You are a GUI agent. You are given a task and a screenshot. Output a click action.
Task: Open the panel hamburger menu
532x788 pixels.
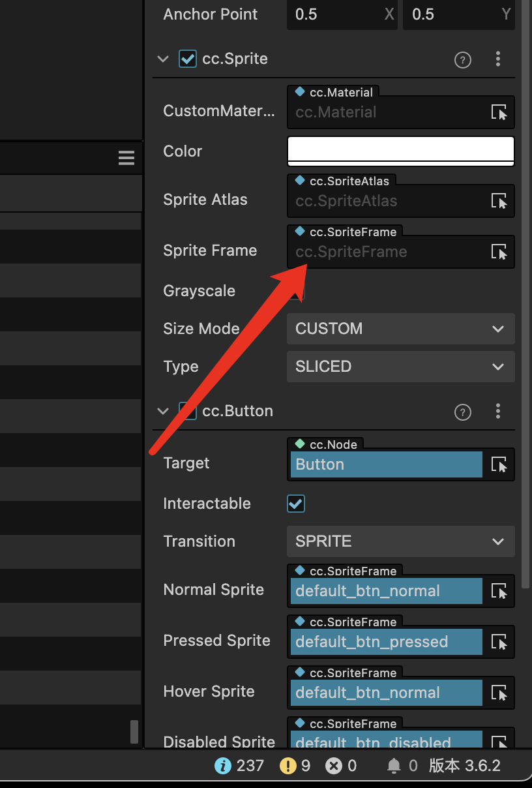[x=126, y=158]
